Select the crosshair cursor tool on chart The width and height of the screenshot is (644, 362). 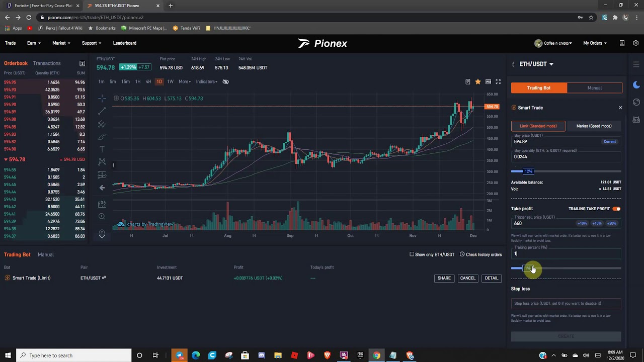pos(102,98)
